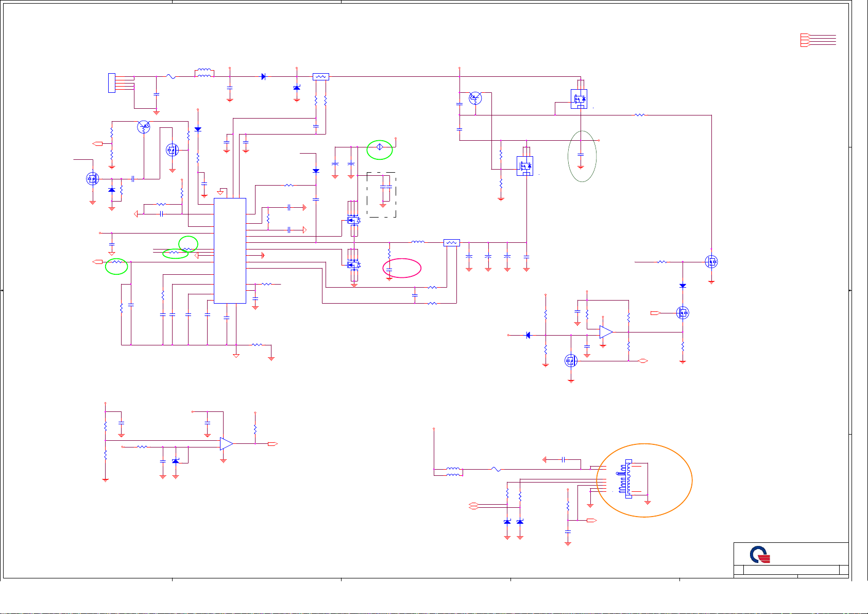Click the output inductor symbol after switch node
868x614 pixels.
(x=418, y=241)
